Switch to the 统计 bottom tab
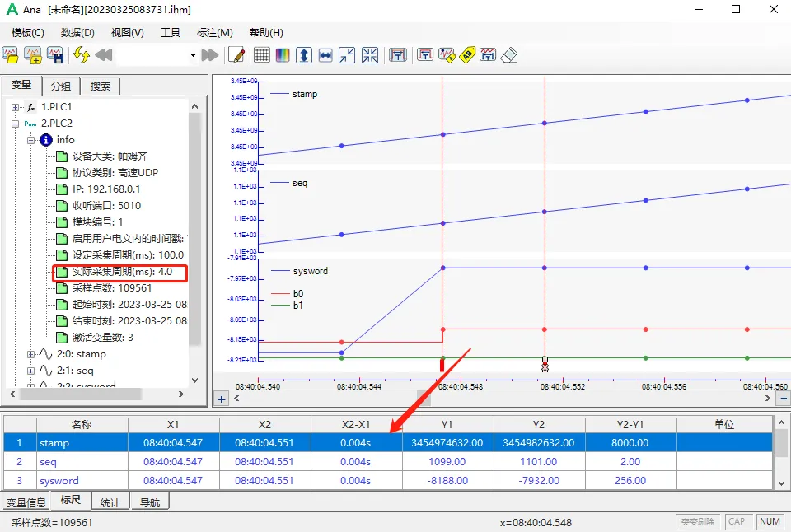 pos(110,502)
